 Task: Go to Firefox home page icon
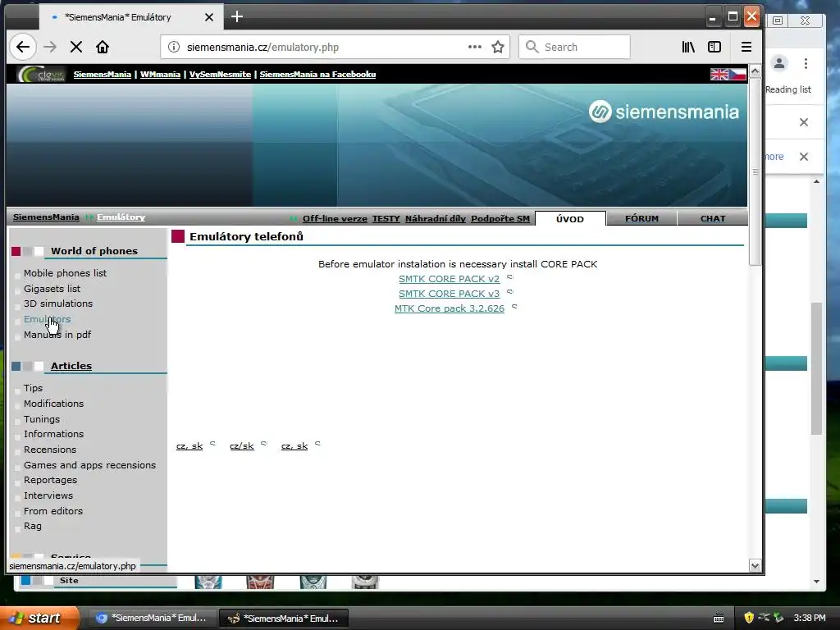click(x=103, y=47)
